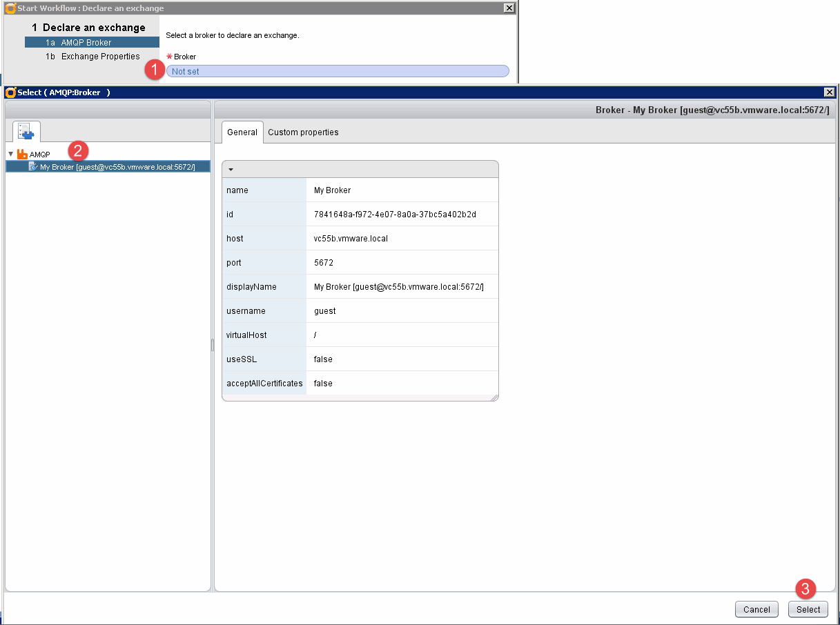
Task: Click the Start Workflow window title icon
Action: (x=10, y=8)
